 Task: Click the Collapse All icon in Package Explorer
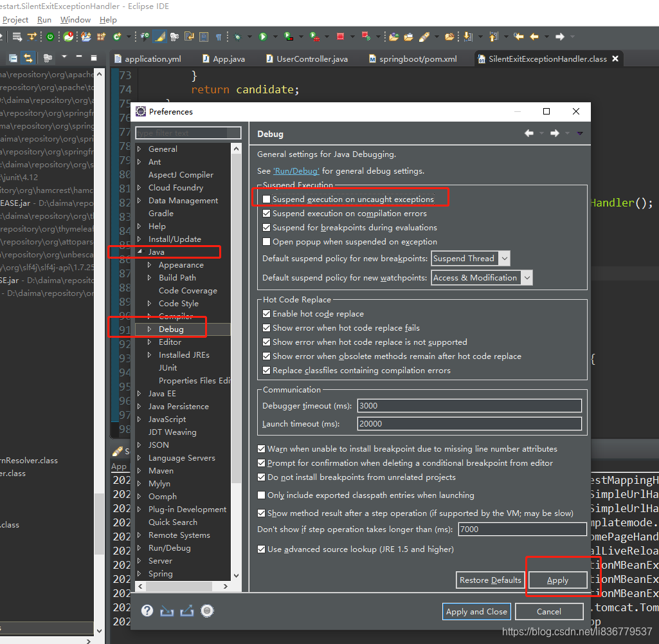(x=13, y=58)
